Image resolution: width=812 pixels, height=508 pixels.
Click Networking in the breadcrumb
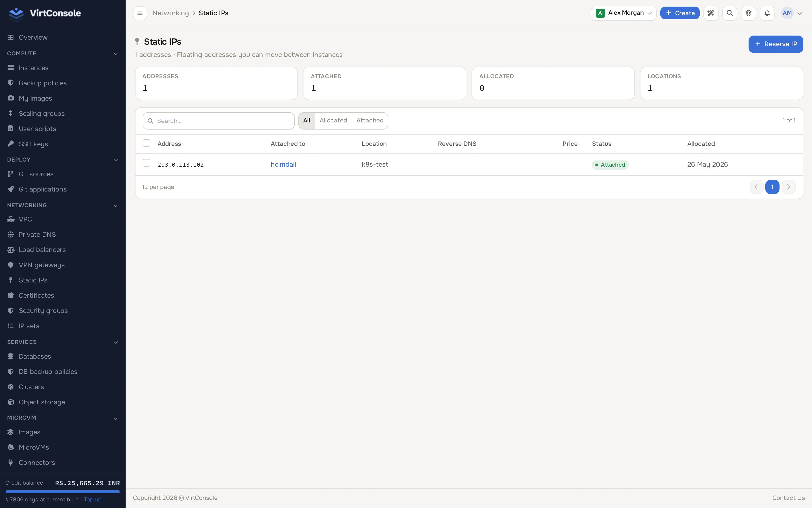tap(171, 13)
